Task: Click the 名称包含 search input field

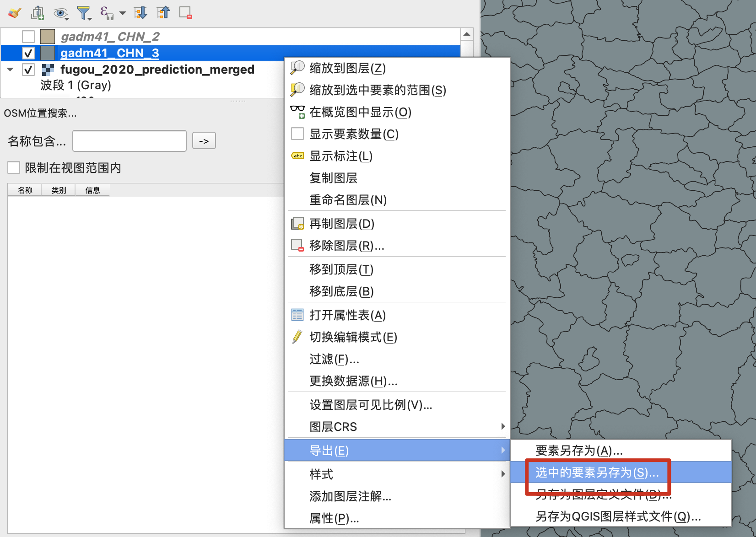Action: (x=130, y=141)
